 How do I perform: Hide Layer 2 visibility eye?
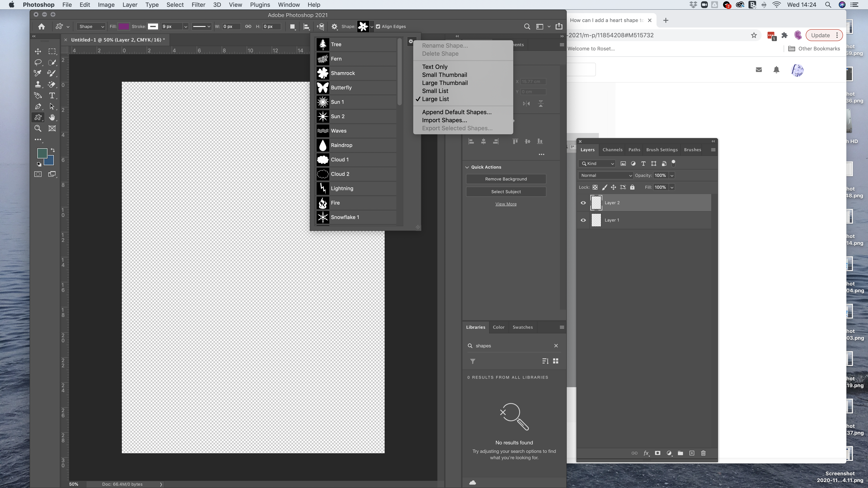583,203
